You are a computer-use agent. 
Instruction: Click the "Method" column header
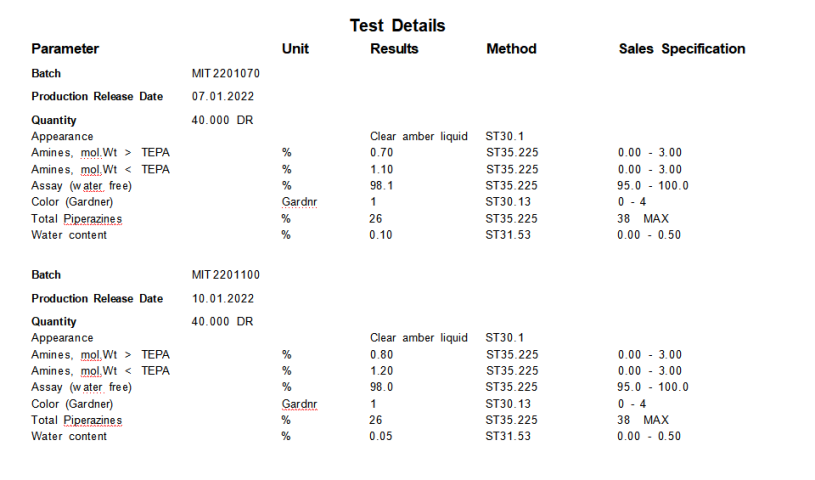pos(511,49)
